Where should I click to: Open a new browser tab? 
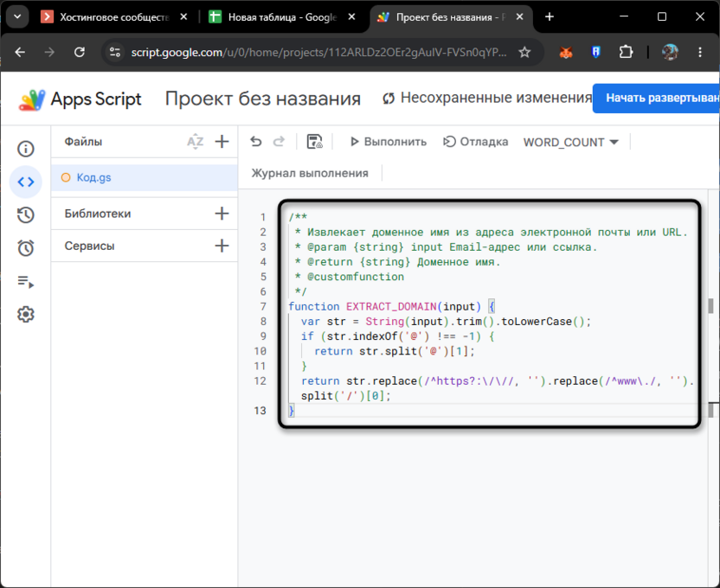pos(550,17)
